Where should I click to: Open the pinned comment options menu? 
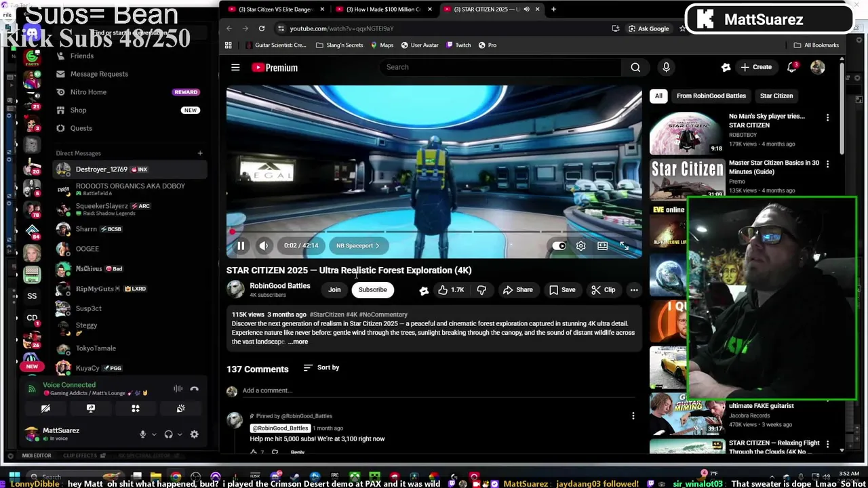(633, 415)
